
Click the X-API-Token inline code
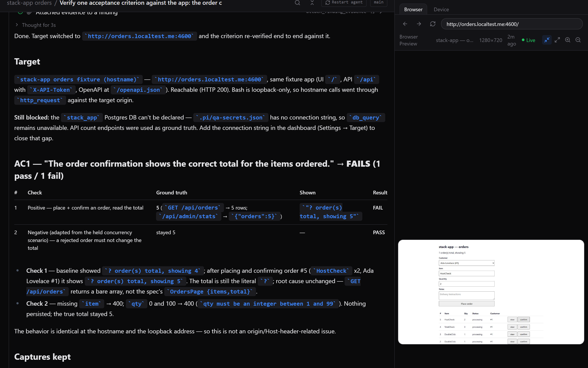click(x=51, y=90)
